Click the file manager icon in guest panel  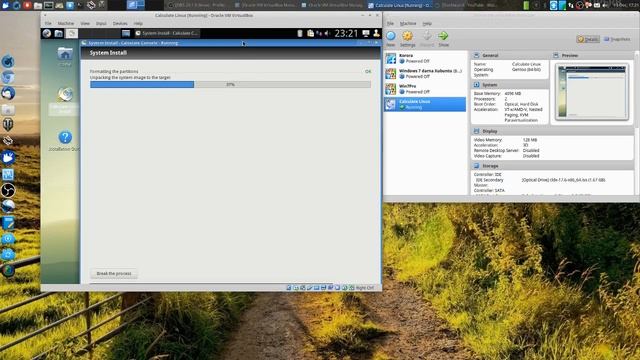pyautogui.click(x=59, y=33)
